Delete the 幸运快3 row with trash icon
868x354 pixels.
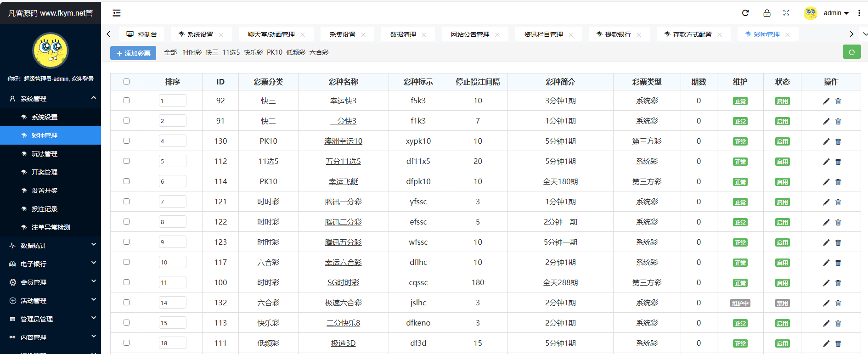point(838,101)
